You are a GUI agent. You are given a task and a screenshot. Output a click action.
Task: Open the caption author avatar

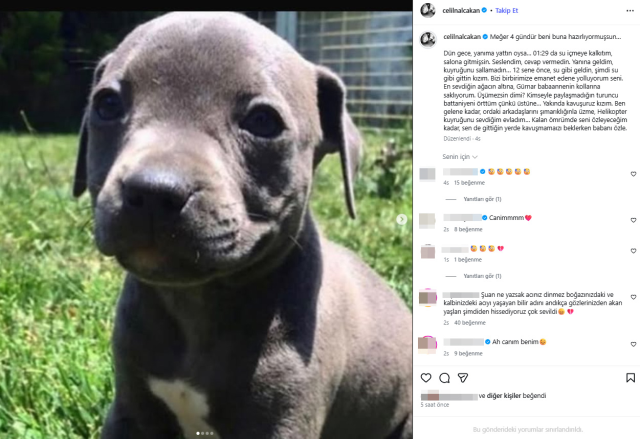[x=428, y=40]
